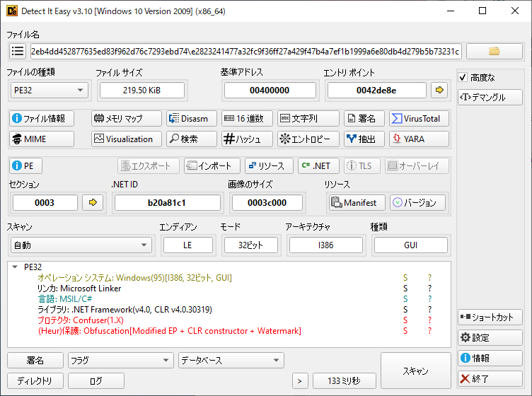Open the エントロピー entropy view
The image size is (532, 396).
(x=308, y=139)
